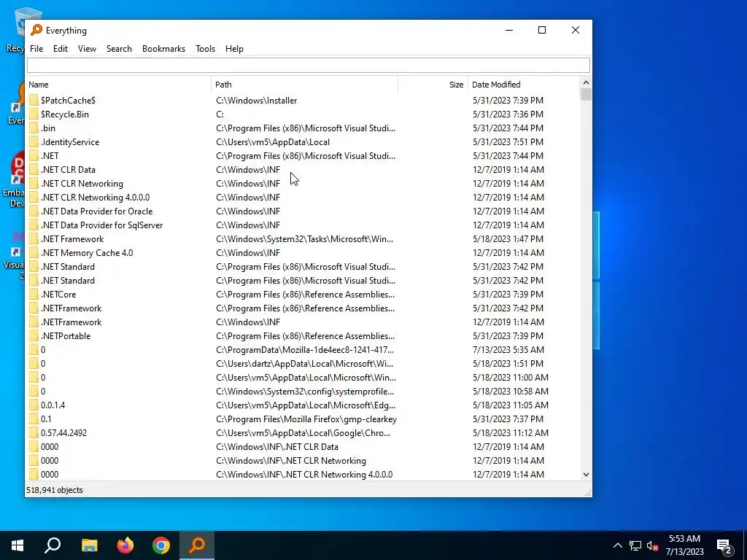Click the date 5/18/2023 11:05 AM

510,405
